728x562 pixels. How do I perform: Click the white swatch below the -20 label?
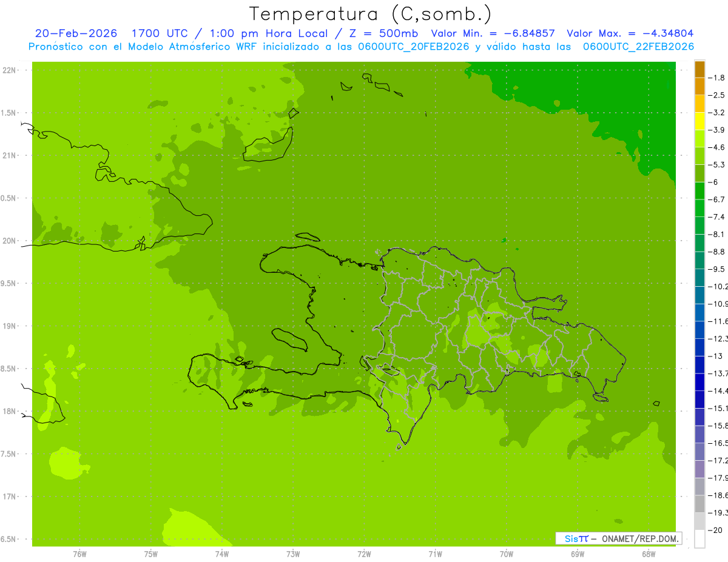click(x=699, y=538)
